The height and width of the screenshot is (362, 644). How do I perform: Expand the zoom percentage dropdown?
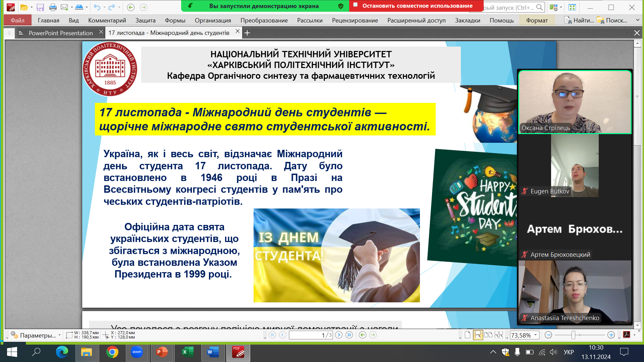click(x=535, y=335)
